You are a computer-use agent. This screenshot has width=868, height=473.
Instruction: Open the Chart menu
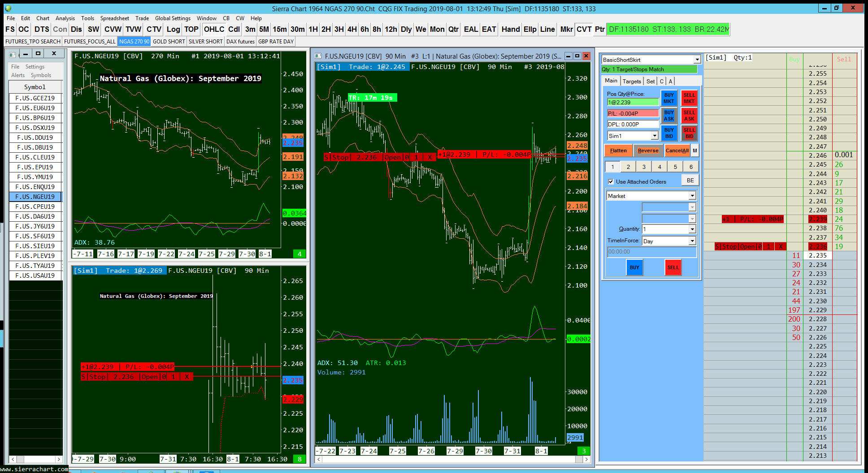point(43,18)
